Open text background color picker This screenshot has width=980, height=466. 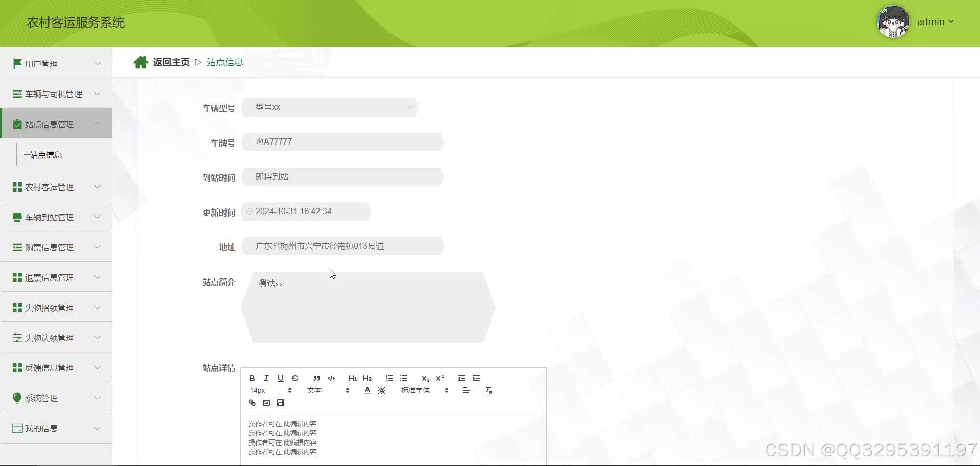pos(381,390)
